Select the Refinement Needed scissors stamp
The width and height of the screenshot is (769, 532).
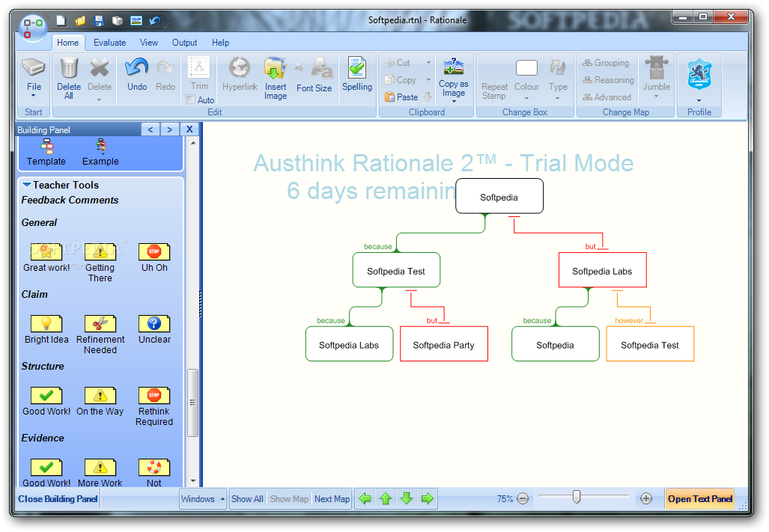click(x=100, y=324)
